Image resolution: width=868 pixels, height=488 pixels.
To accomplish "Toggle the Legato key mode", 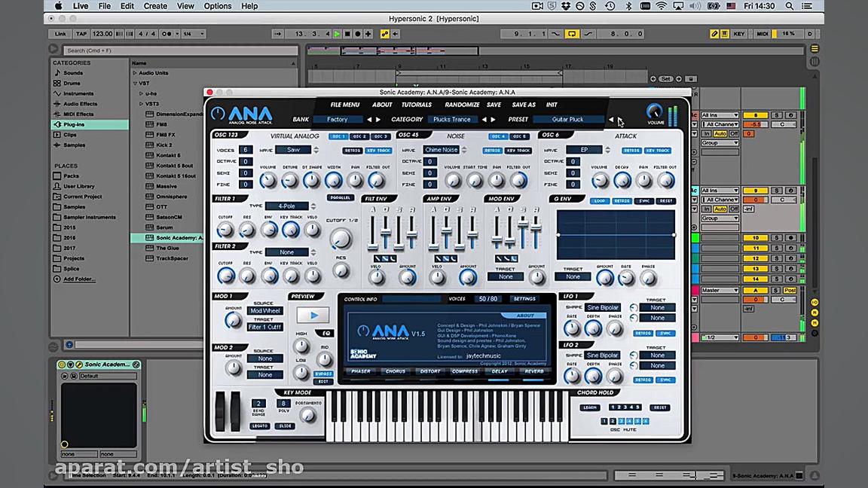I will (259, 426).
